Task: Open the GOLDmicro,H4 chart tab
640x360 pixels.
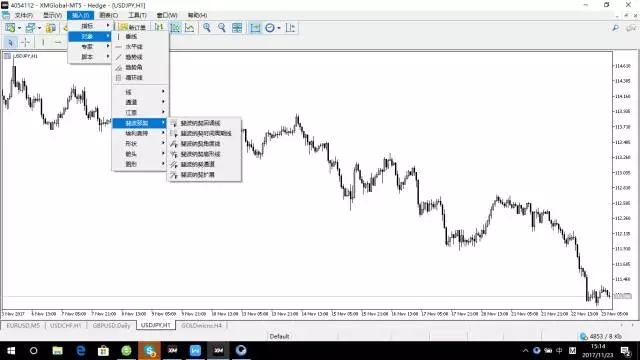Action: [x=201, y=325]
